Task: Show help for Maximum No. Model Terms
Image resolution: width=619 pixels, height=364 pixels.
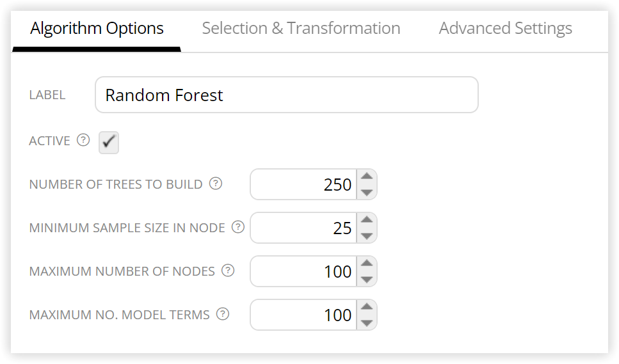Action: tap(223, 314)
